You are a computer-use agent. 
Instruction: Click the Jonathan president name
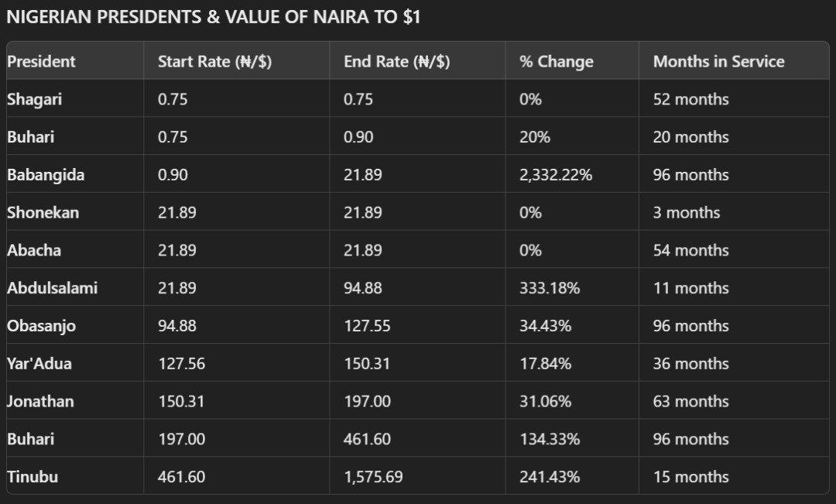(x=40, y=401)
